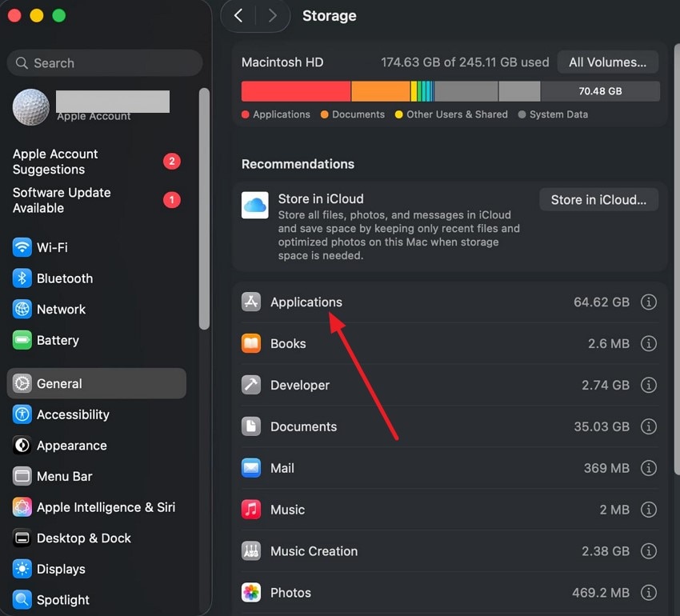Open Battery settings from the sidebar

tap(22, 340)
